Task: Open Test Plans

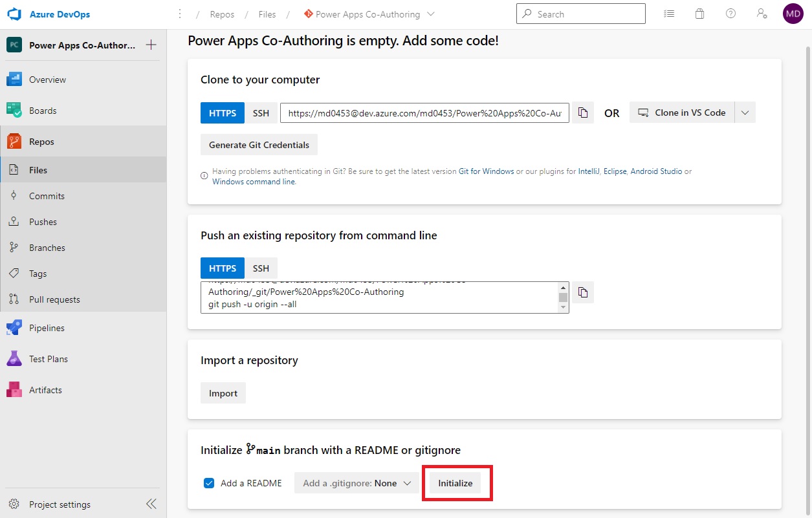Action: point(48,358)
